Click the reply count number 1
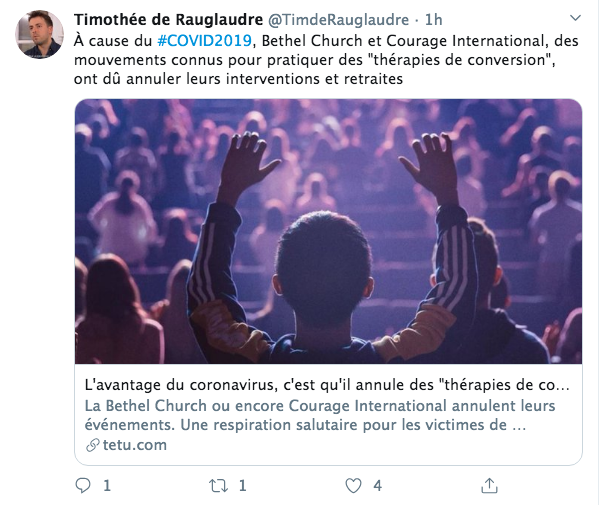 click(107, 486)
